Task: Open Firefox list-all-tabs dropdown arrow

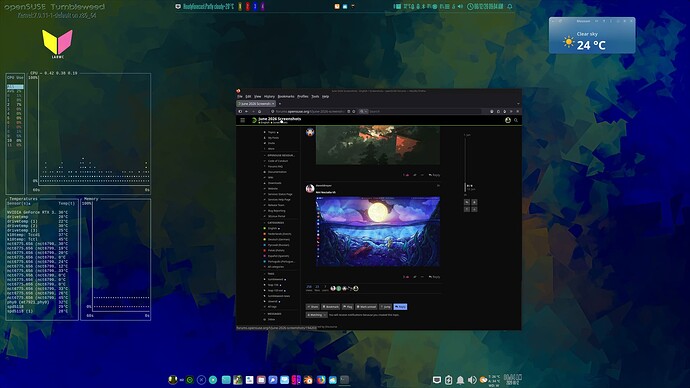Action: click(518, 104)
